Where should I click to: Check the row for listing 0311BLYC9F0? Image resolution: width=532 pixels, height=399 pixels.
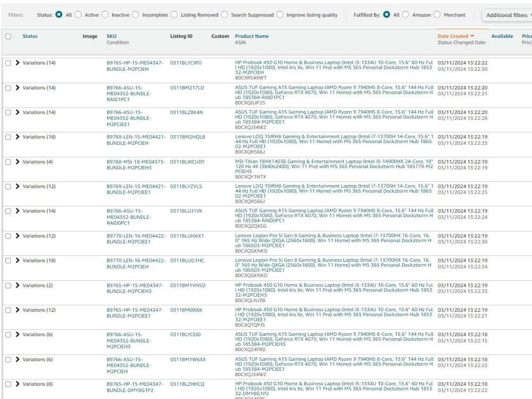pos(8,63)
